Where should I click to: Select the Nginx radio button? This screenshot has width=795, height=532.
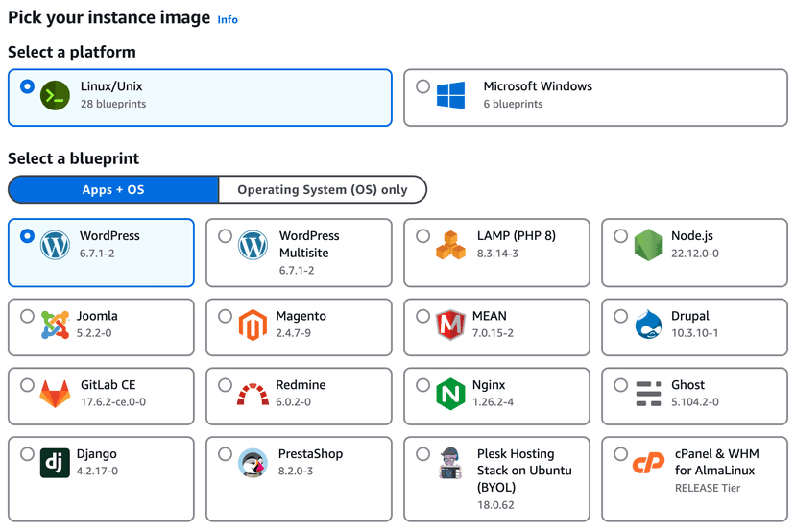(422, 385)
